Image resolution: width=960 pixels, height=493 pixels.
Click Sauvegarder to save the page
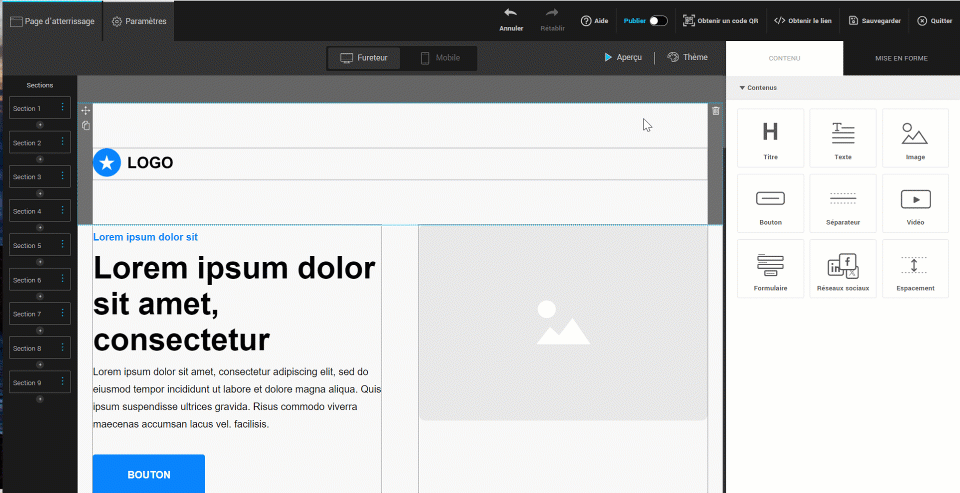tap(874, 20)
